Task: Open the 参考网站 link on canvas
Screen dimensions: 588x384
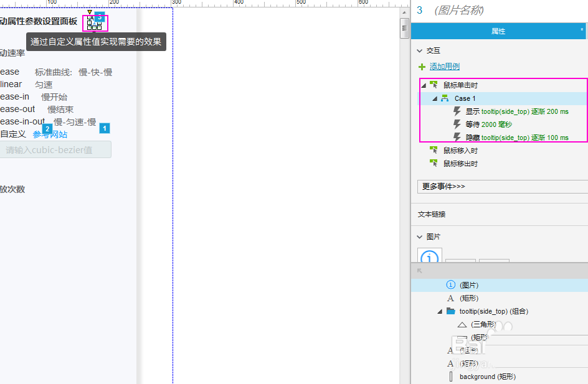Action: pyautogui.click(x=50, y=134)
